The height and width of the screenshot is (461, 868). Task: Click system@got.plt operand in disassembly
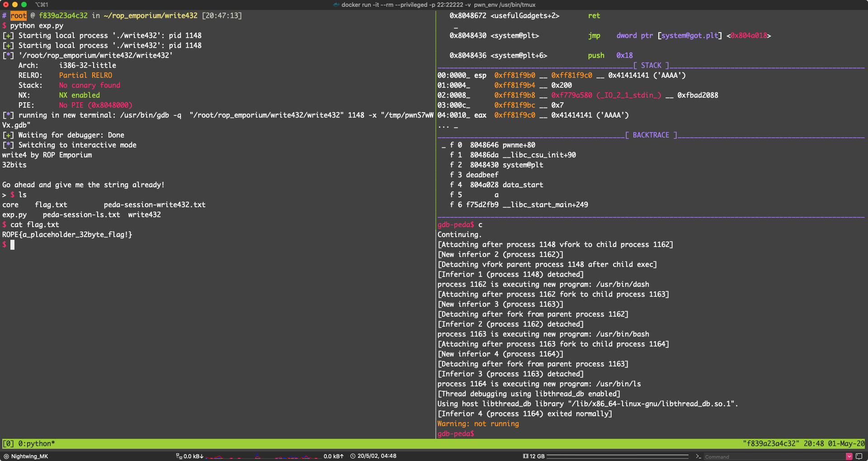pos(690,36)
